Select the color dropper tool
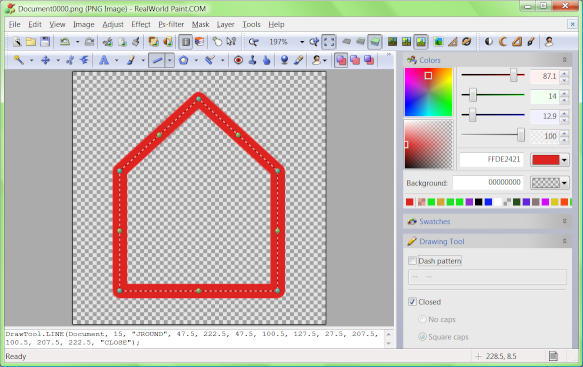 coord(299,60)
